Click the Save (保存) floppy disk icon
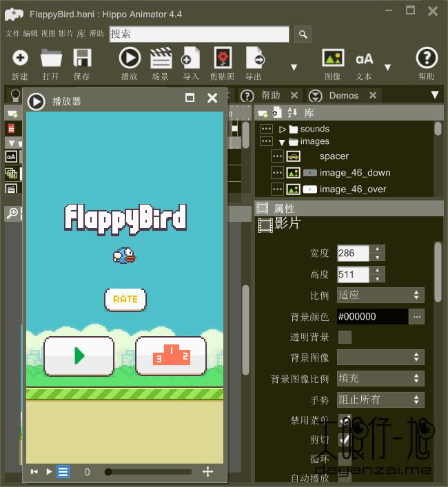The height and width of the screenshot is (487, 448). tap(82, 59)
